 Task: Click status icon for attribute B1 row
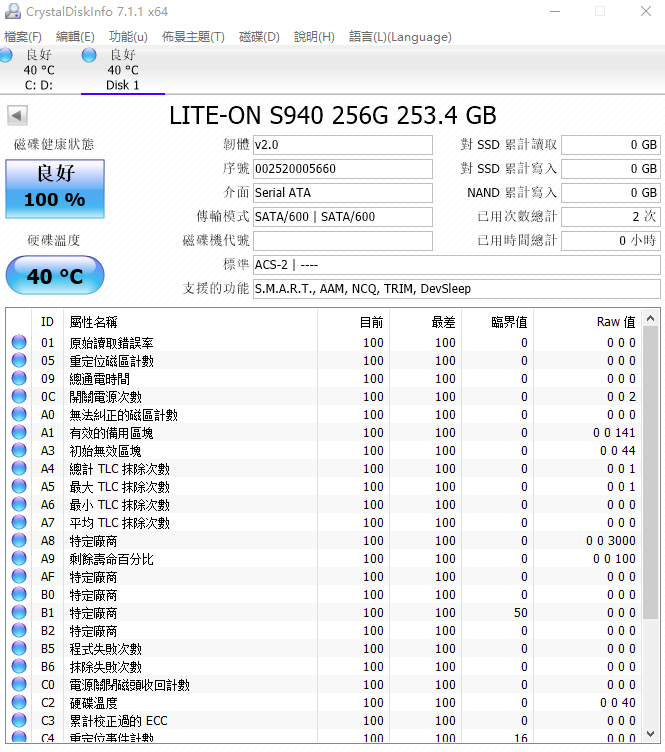click(x=19, y=612)
